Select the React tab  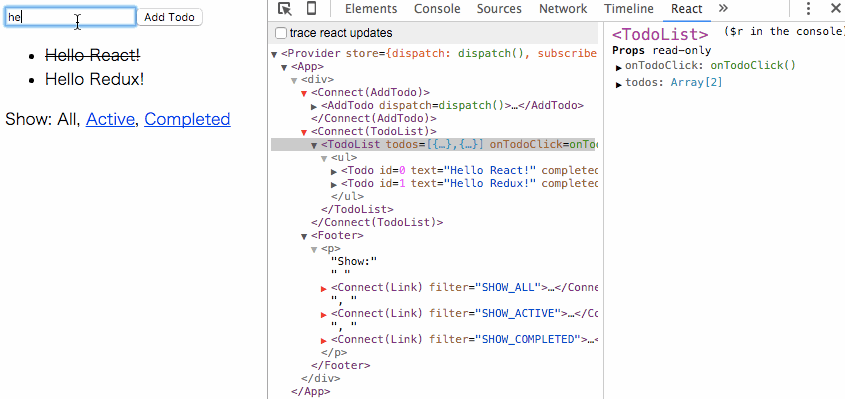[687, 9]
